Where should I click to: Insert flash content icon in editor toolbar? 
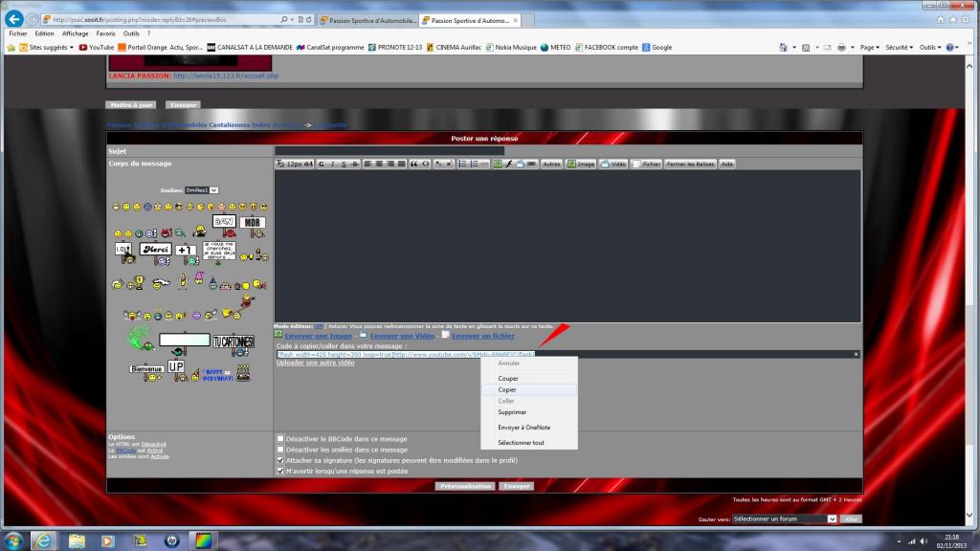[509, 164]
